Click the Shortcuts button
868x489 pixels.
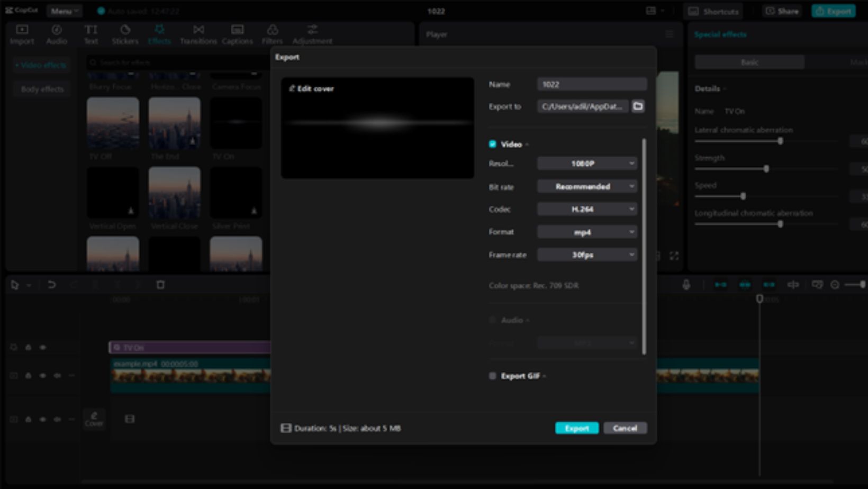click(x=714, y=11)
